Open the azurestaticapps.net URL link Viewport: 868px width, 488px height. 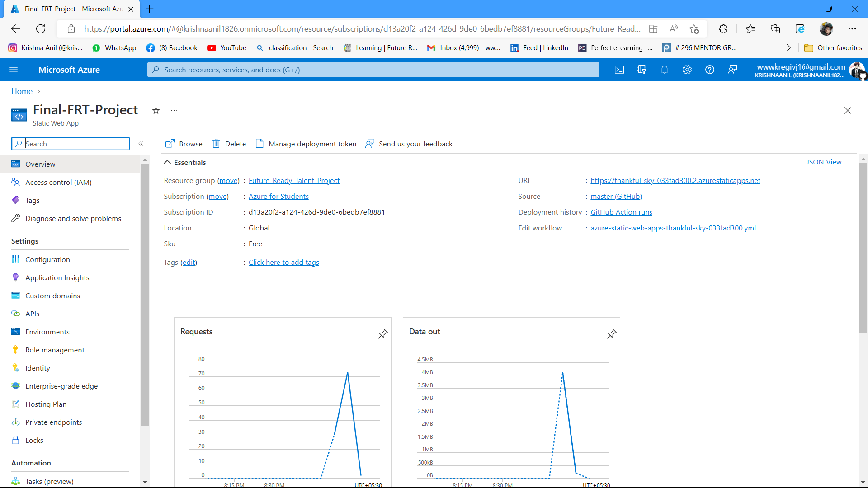(x=675, y=181)
